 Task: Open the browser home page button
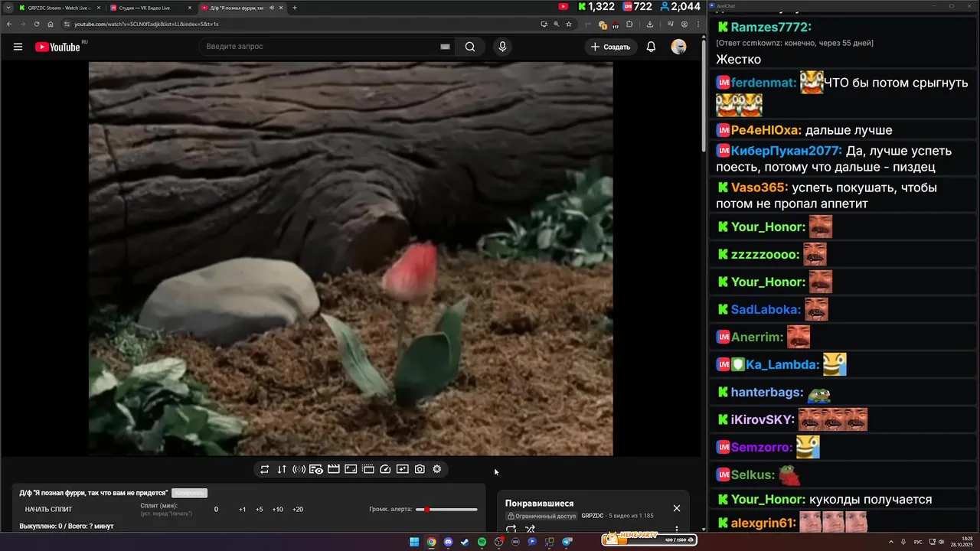[51, 24]
